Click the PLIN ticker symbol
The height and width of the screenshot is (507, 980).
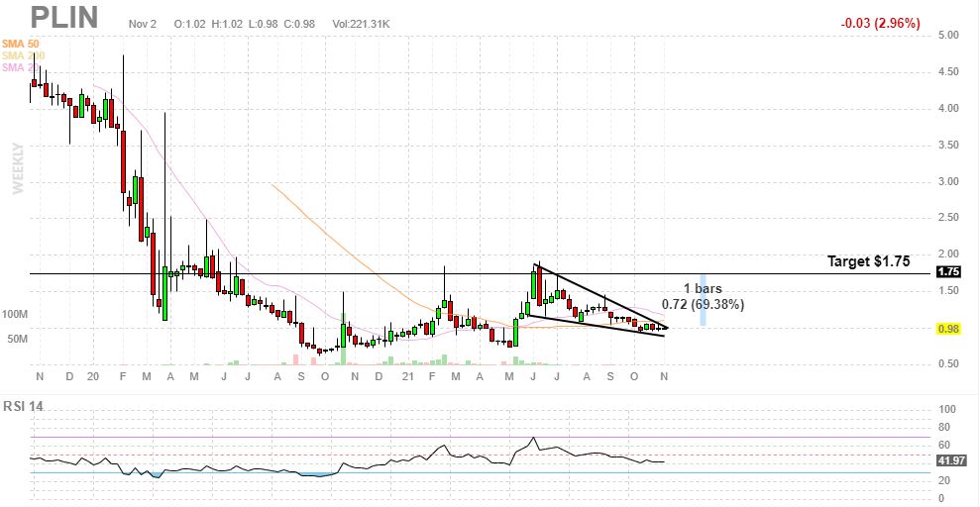click(65, 17)
